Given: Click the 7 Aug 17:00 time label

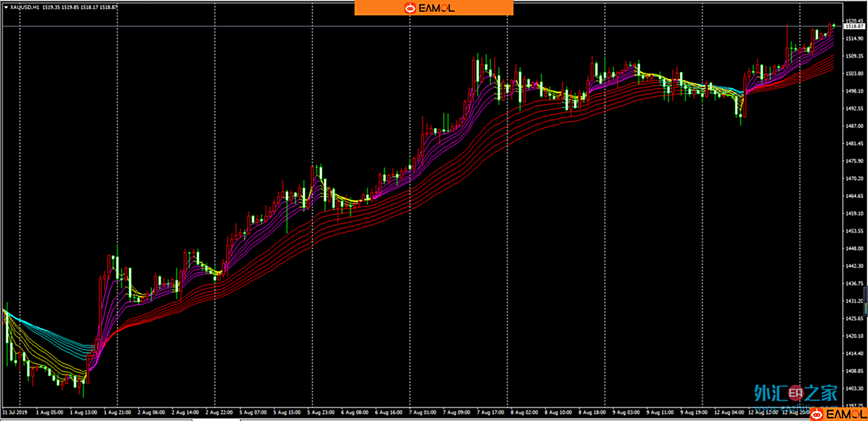Looking at the screenshot, I should point(490,412).
